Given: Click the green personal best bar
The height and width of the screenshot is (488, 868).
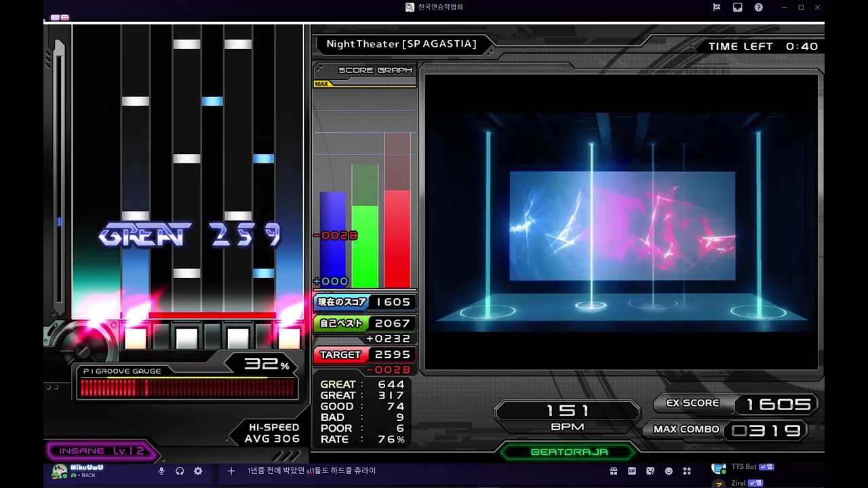Looking at the screenshot, I should [365, 247].
